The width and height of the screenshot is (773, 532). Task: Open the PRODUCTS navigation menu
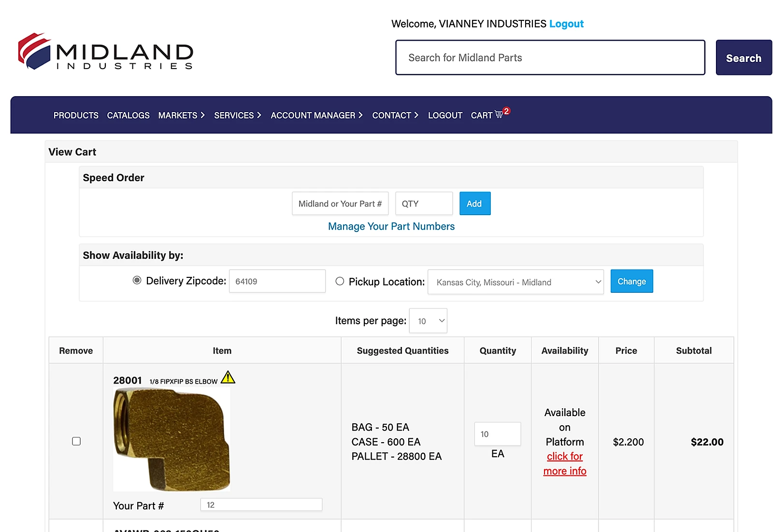pyautogui.click(x=75, y=115)
